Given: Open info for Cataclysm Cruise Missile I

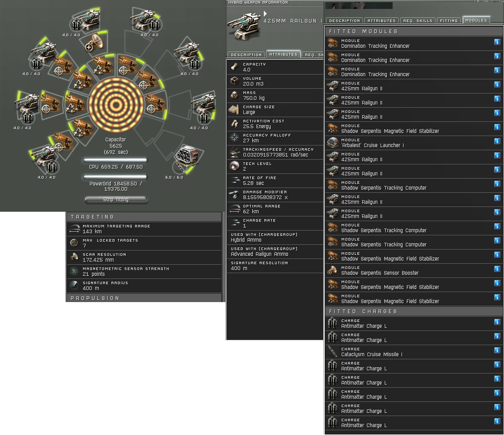Looking at the screenshot, I should [497, 350].
